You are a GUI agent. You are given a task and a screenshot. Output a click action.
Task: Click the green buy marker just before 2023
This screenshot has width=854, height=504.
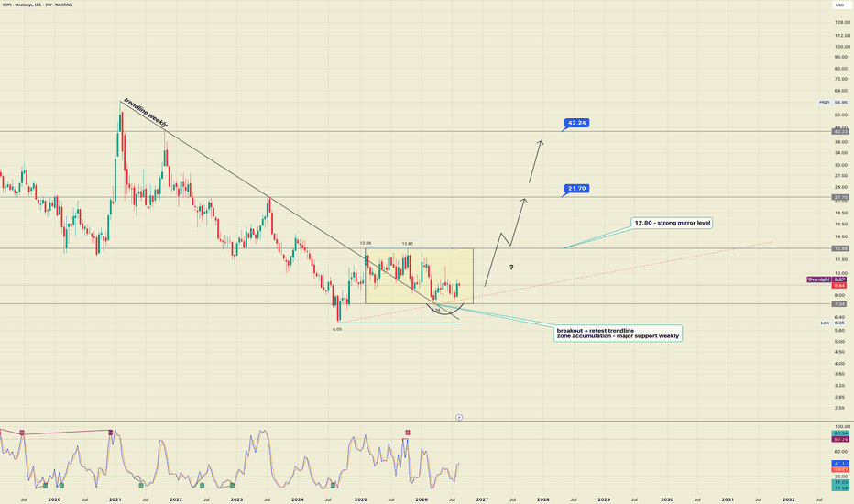(x=232, y=485)
